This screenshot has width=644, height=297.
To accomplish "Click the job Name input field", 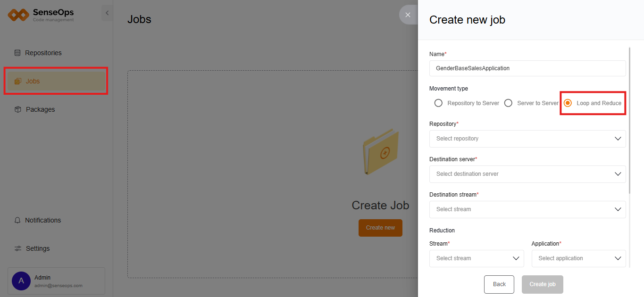I will (527, 68).
